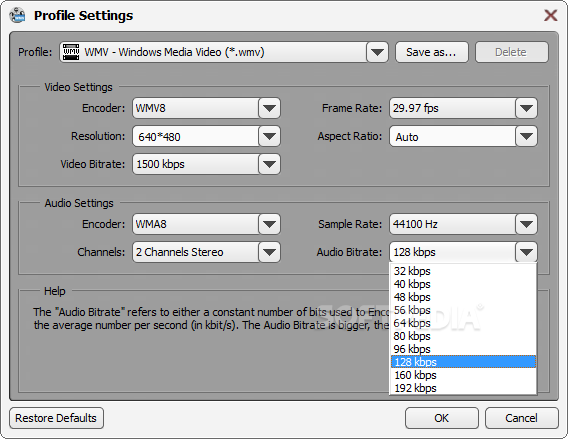The width and height of the screenshot is (568, 439).
Task: Expand the Channels dropdown arrow
Action: [x=269, y=252]
